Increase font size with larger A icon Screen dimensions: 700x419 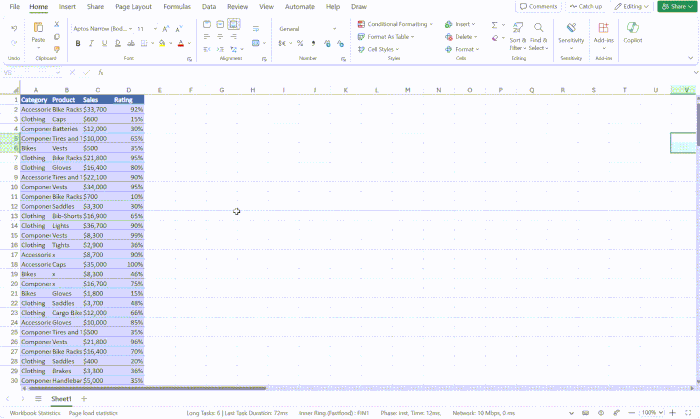166,29
